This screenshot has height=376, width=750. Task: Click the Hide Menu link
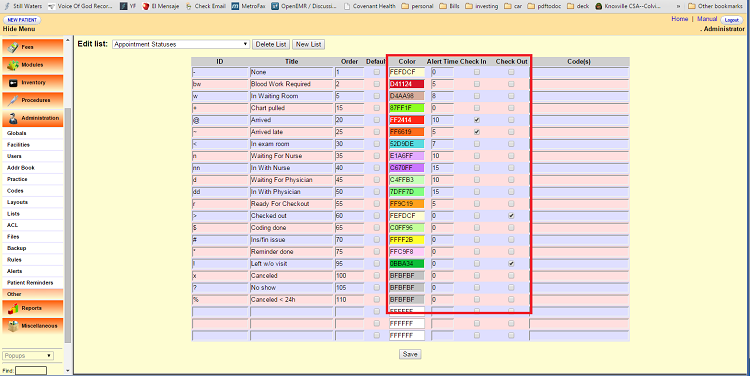coord(19,29)
